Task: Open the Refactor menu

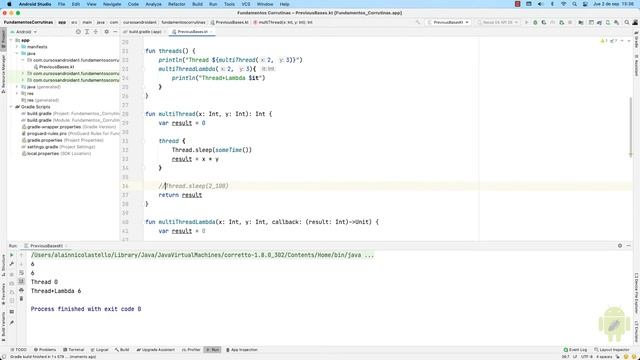Action: (177, 4)
